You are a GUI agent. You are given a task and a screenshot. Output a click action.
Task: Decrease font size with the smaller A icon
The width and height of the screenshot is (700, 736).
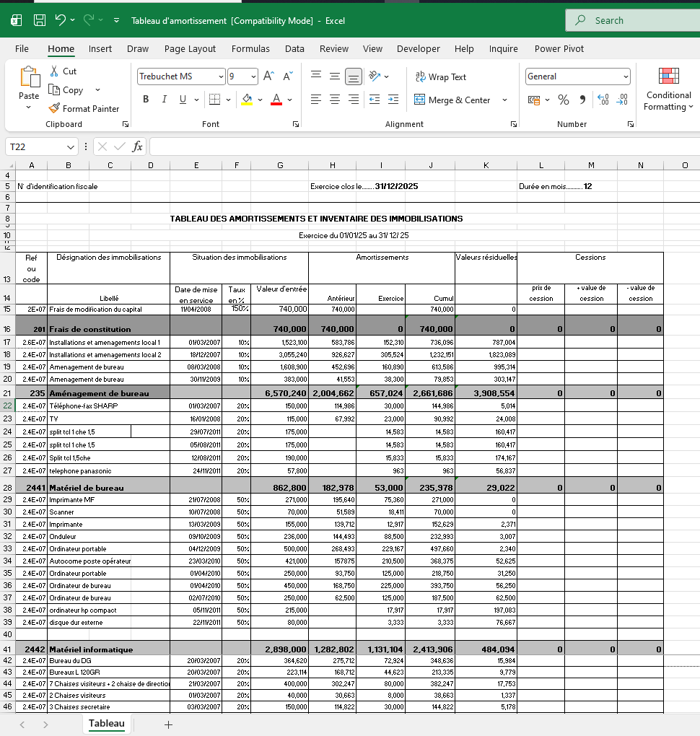click(288, 76)
